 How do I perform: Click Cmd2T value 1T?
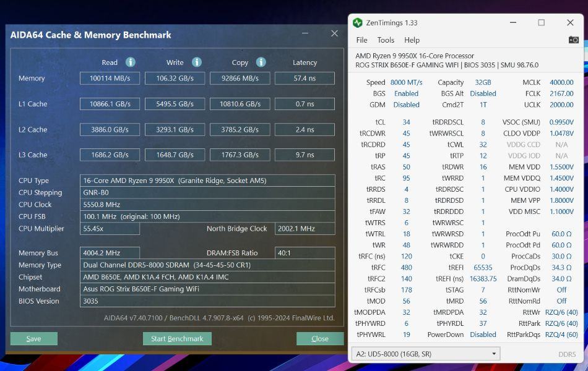(x=483, y=105)
